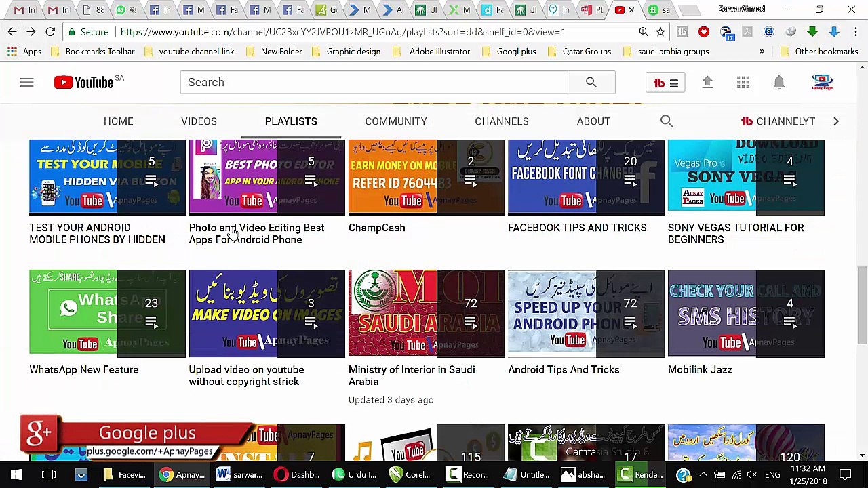Open the Saudi Arabia MOI playlist thumbnail
The width and height of the screenshot is (868, 488).
[x=427, y=313]
